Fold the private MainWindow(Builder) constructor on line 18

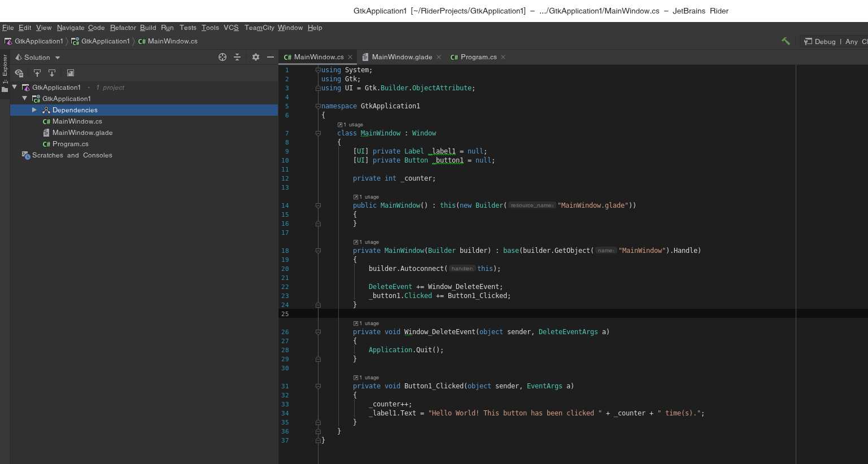click(318, 251)
